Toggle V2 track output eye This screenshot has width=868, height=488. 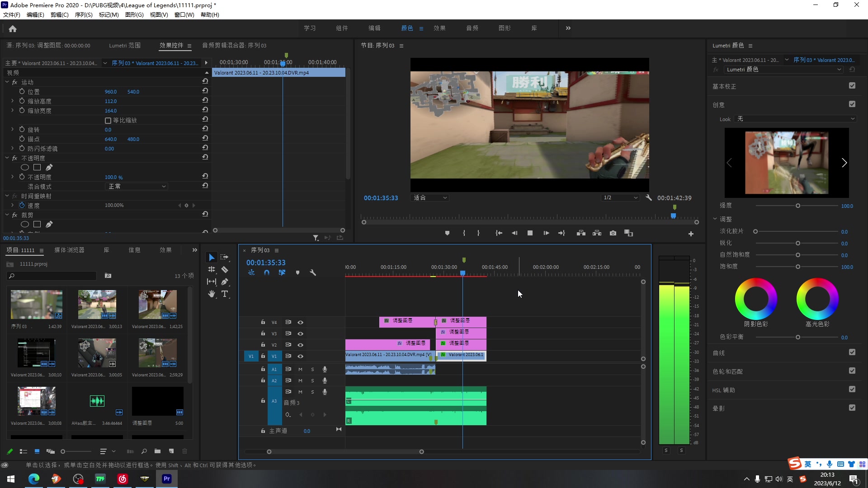tap(300, 345)
